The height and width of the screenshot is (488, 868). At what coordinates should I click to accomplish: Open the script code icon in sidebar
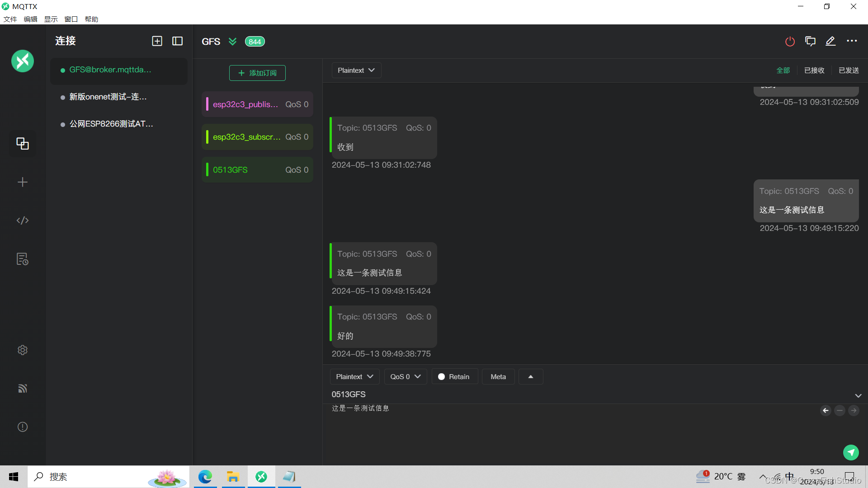click(23, 221)
